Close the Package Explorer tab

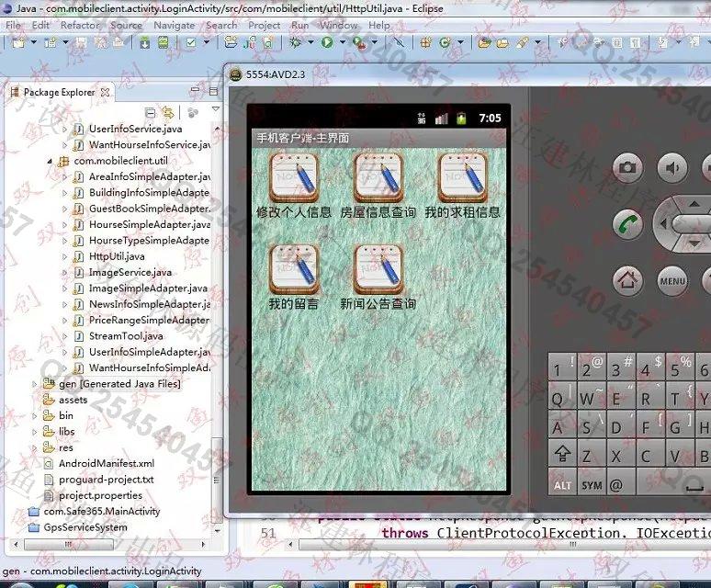point(106,92)
